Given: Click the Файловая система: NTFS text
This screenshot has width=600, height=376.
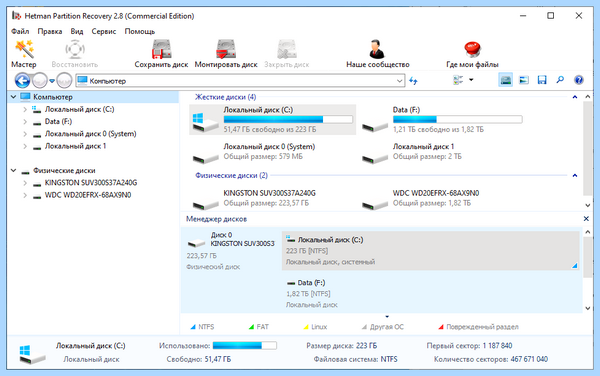Looking at the screenshot, I should click(355, 360).
